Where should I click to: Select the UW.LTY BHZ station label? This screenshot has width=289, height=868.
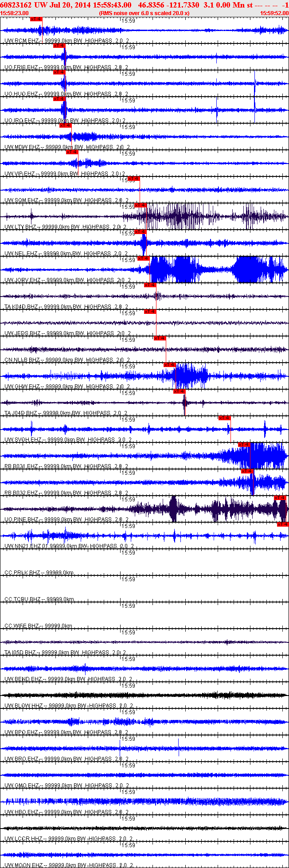(x=20, y=227)
